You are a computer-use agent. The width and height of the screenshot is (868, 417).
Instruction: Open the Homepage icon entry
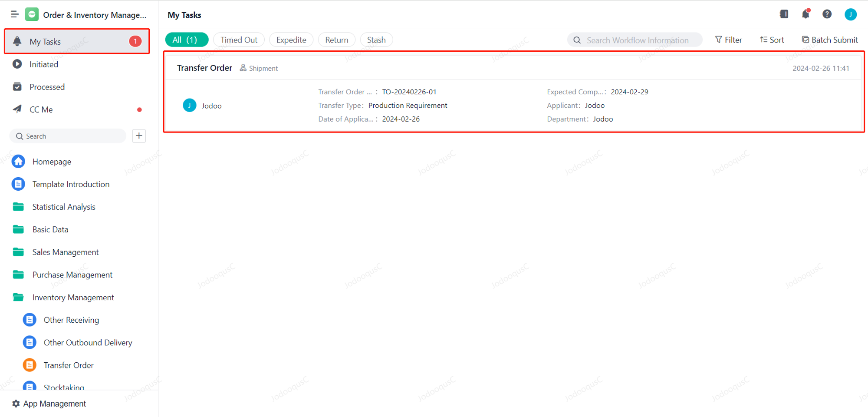[18, 162]
